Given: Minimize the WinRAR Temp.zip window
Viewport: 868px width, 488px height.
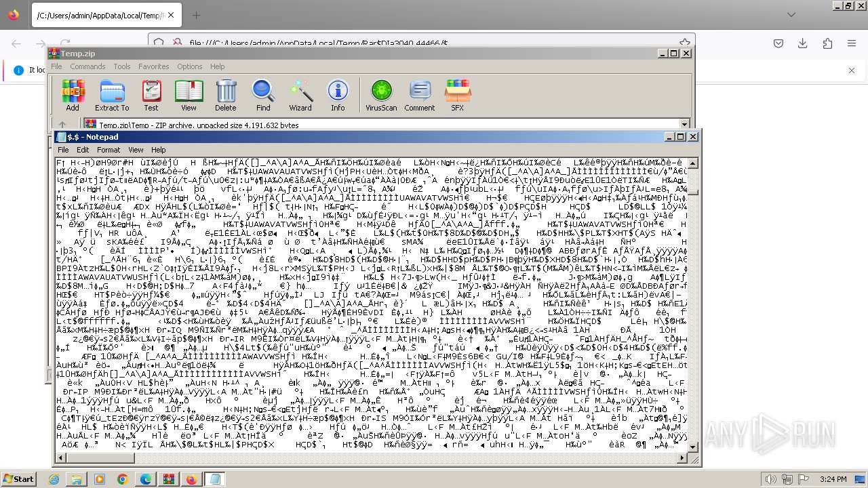Looking at the screenshot, I should (663, 53).
